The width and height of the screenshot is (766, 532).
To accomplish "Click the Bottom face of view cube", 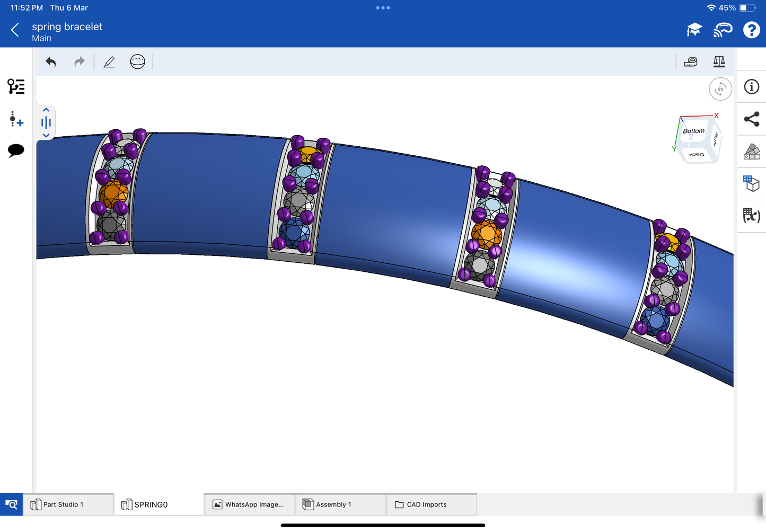I will pos(693,131).
